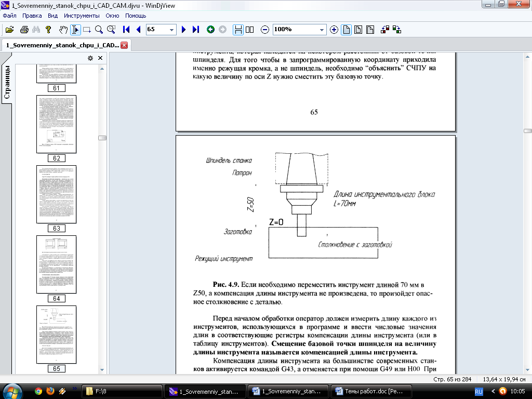Screen dimensions: 532x399
Task: Open the F:\8 folder taskbar button
Action: (x=122, y=391)
